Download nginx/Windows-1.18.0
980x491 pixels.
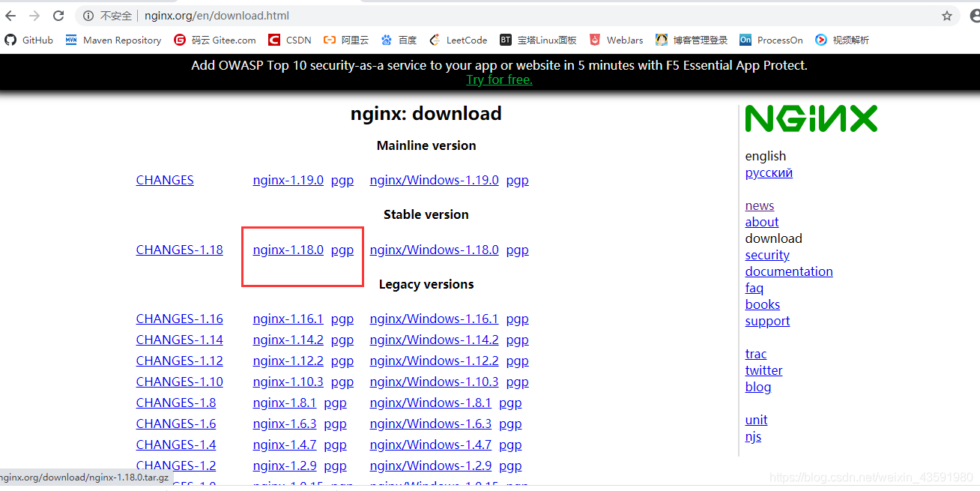(x=435, y=250)
